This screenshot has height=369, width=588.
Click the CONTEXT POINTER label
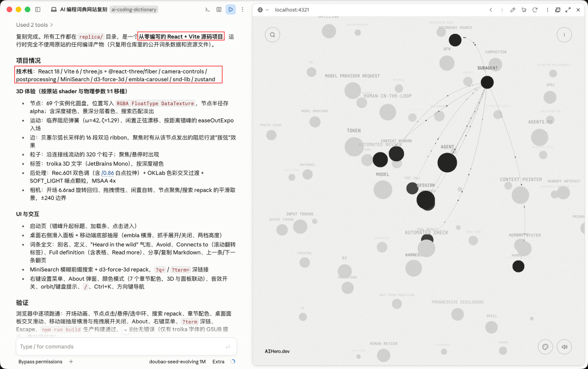pyautogui.click(x=521, y=179)
